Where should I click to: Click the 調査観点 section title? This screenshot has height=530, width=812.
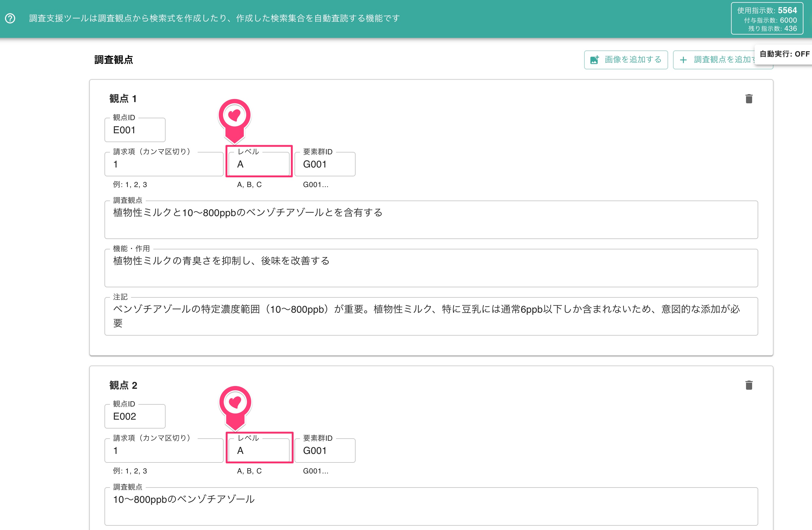tap(114, 60)
